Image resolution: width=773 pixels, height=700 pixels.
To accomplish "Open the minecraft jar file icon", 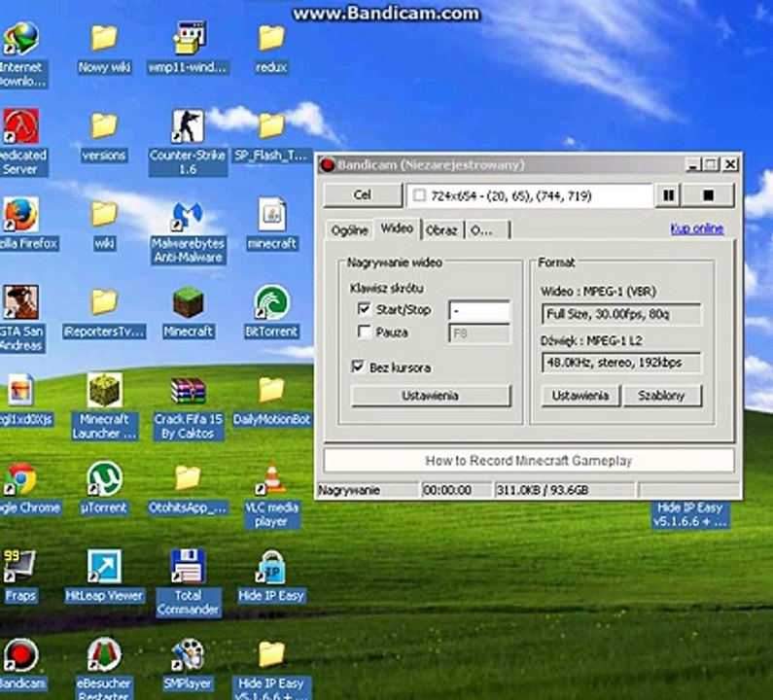I will pos(272,215).
